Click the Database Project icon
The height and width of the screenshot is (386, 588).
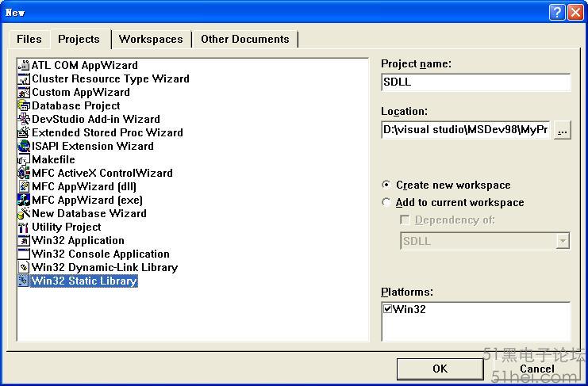coord(24,105)
